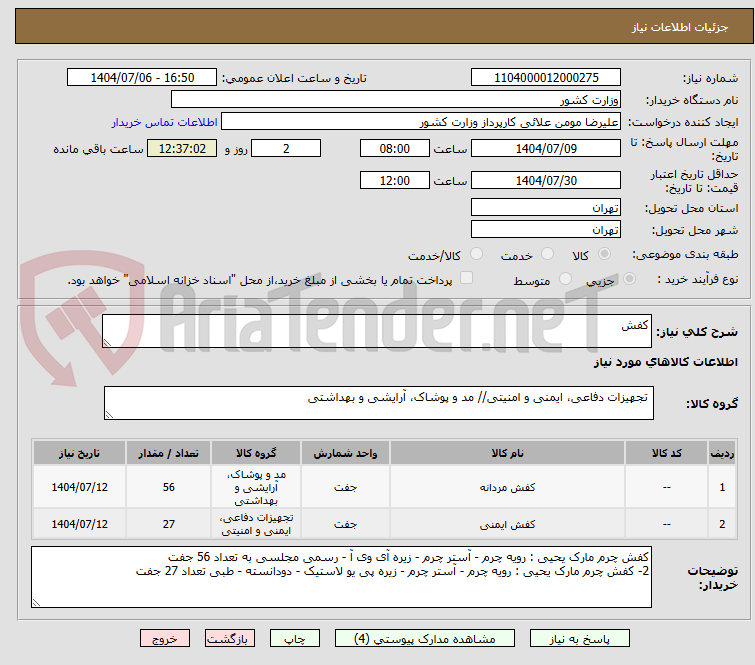Select the کالا radio button

[x=604, y=254]
